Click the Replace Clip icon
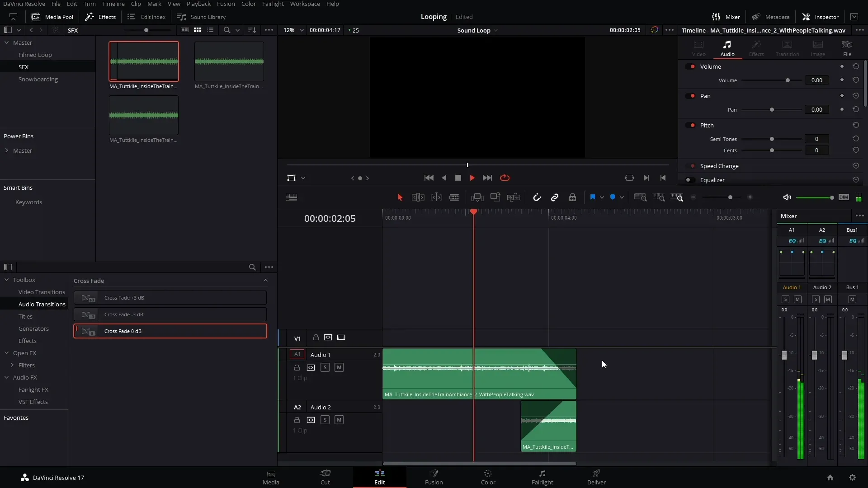This screenshot has height=488, width=868. pos(513,197)
